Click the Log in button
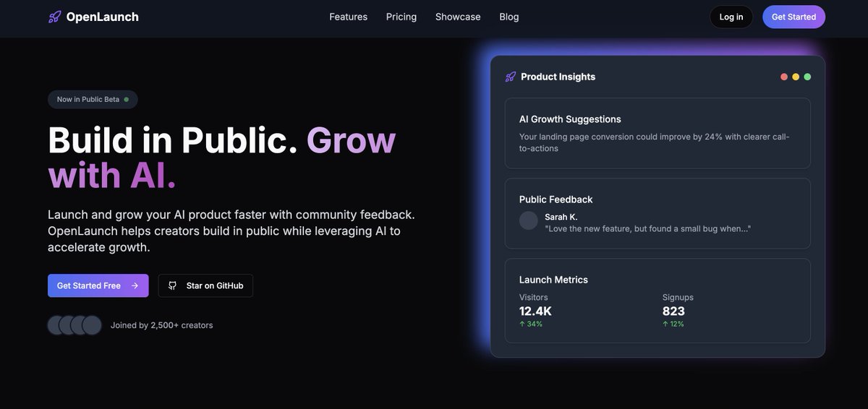Viewport: 868px width, 409px height. coord(731,17)
